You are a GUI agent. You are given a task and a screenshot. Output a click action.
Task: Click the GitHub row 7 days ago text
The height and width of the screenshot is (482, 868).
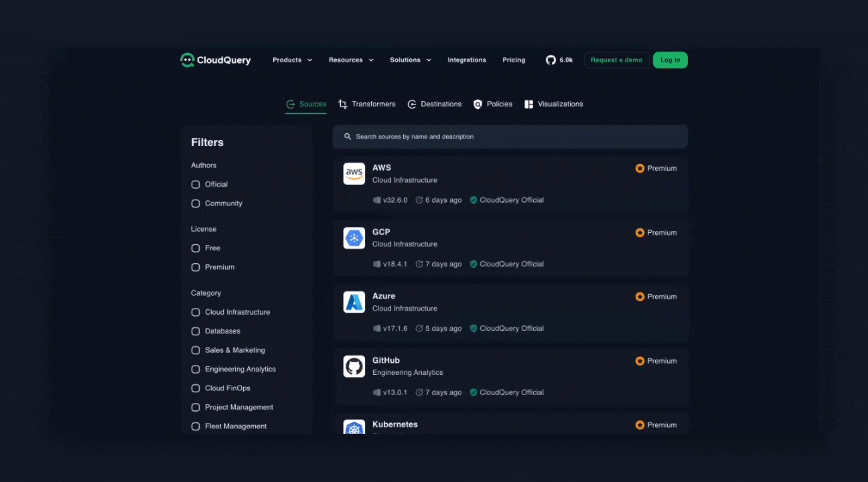point(443,393)
